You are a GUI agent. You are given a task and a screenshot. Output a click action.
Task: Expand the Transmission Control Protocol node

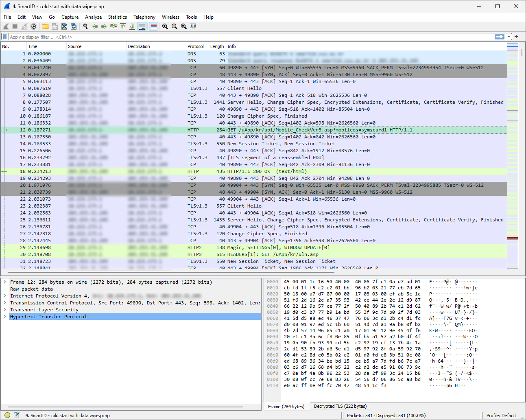(5, 303)
